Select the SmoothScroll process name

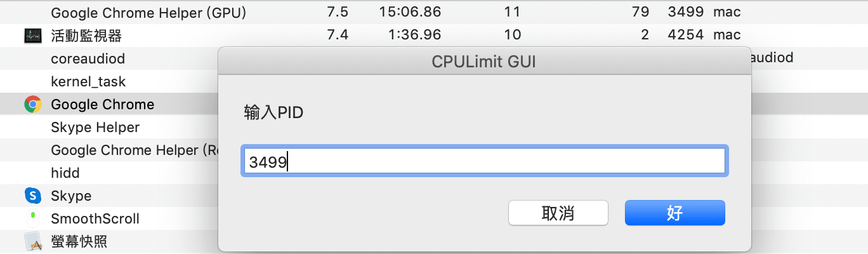coord(95,218)
